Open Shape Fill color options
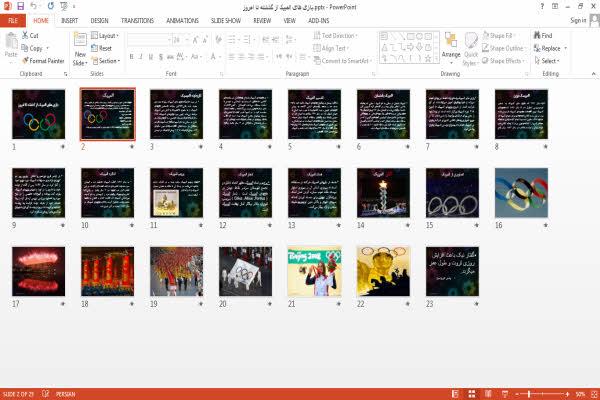Viewport: 600px width, 400px height. (499, 36)
